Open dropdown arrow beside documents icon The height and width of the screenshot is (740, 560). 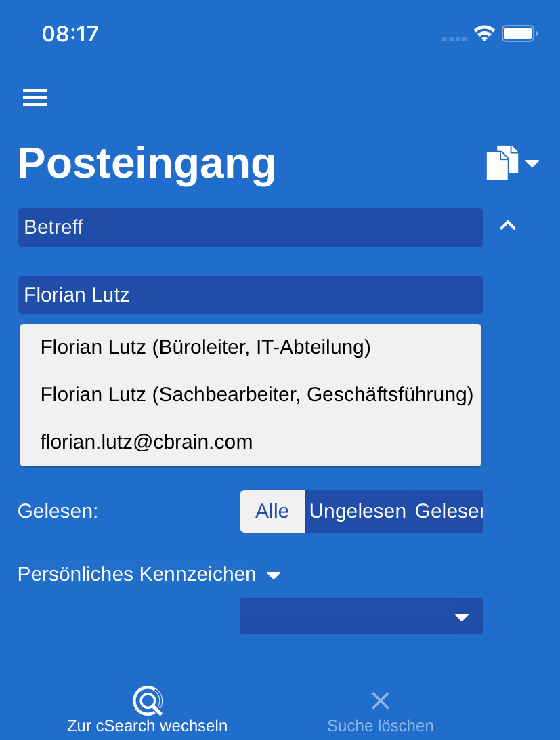pyautogui.click(x=532, y=163)
